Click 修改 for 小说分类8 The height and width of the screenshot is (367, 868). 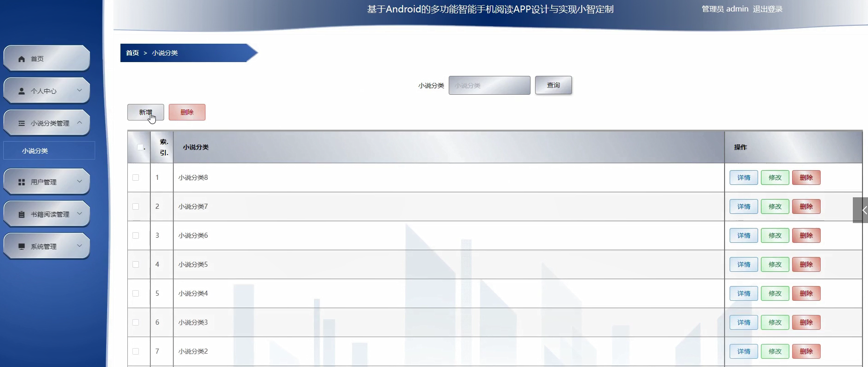pos(775,178)
